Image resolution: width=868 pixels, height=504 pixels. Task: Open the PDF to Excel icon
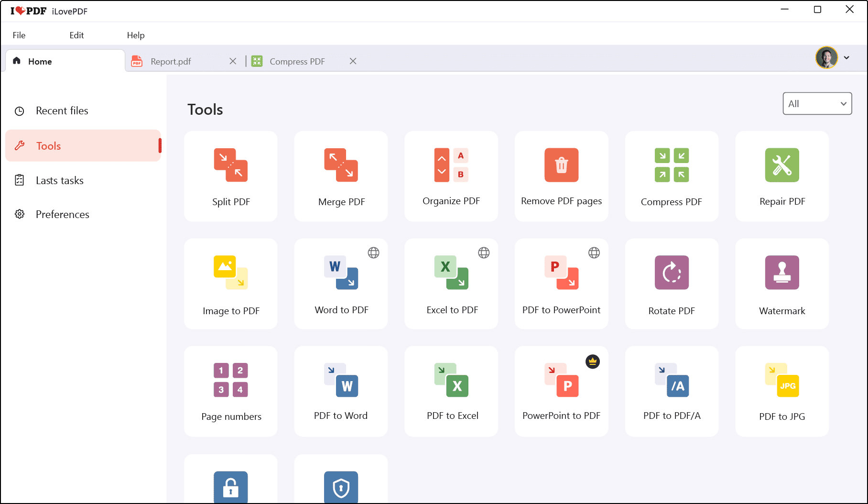pos(451,380)
